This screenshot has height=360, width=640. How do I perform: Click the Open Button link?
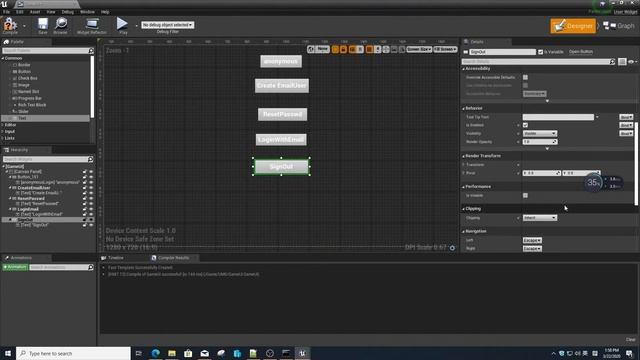pos(581,52)
